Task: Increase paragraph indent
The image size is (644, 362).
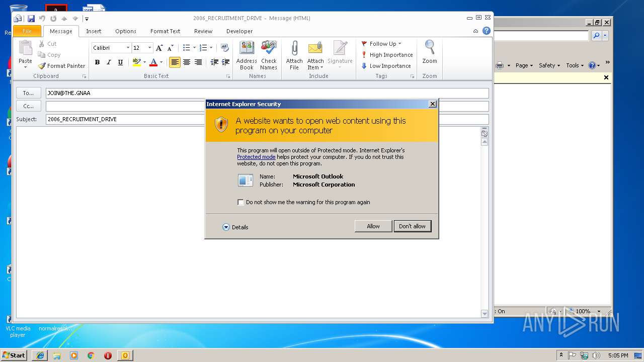Action: coord(226,62)
